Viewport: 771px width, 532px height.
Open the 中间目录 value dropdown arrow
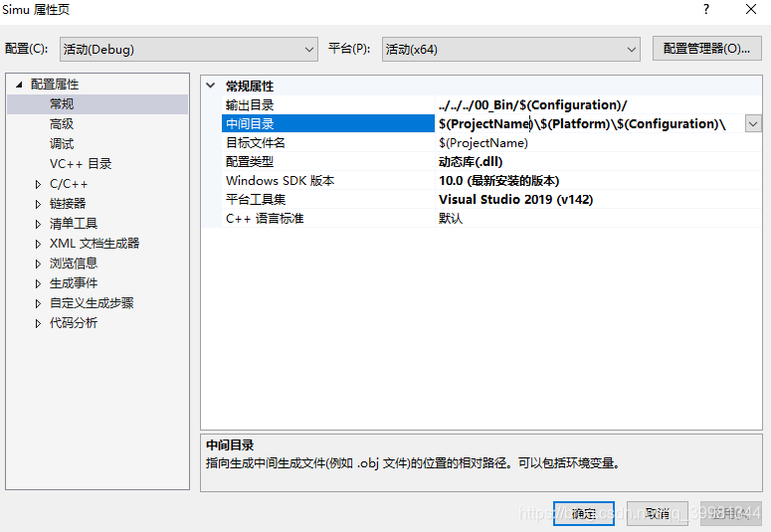[753, 124]
